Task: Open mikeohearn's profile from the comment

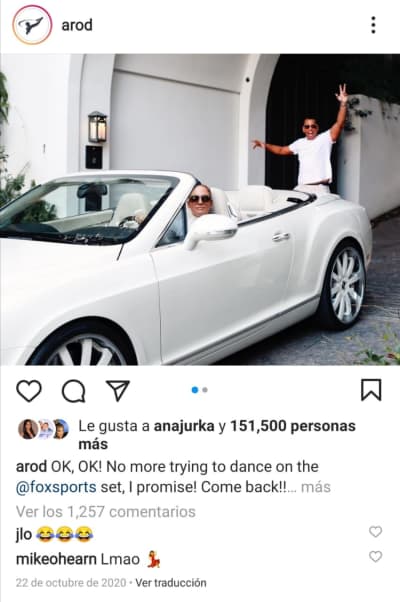Action: 56,559
